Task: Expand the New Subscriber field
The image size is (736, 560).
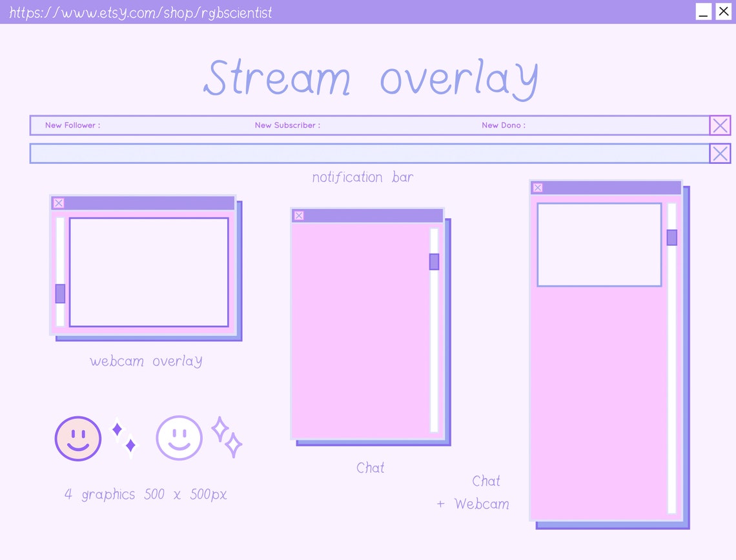Action: 287,125
